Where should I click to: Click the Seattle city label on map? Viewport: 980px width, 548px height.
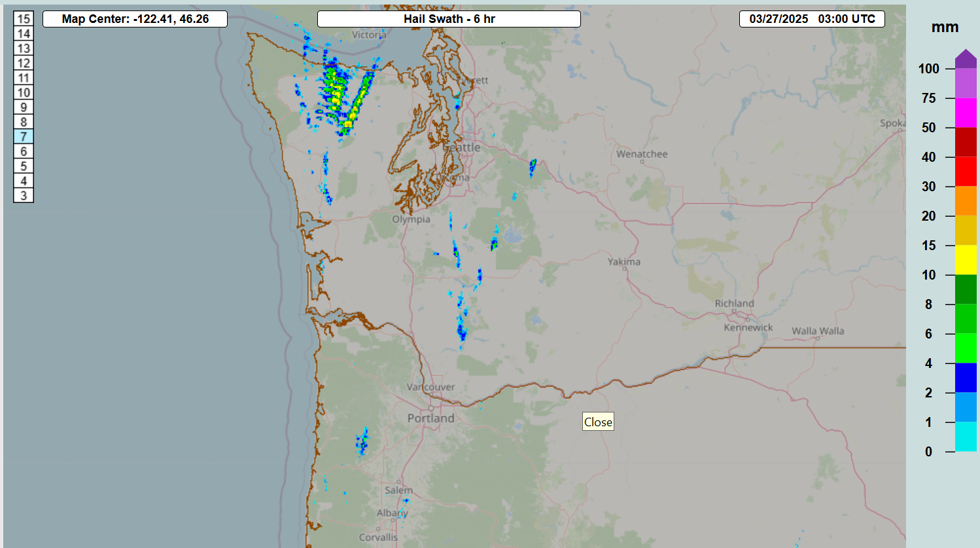tap(462, 147)
